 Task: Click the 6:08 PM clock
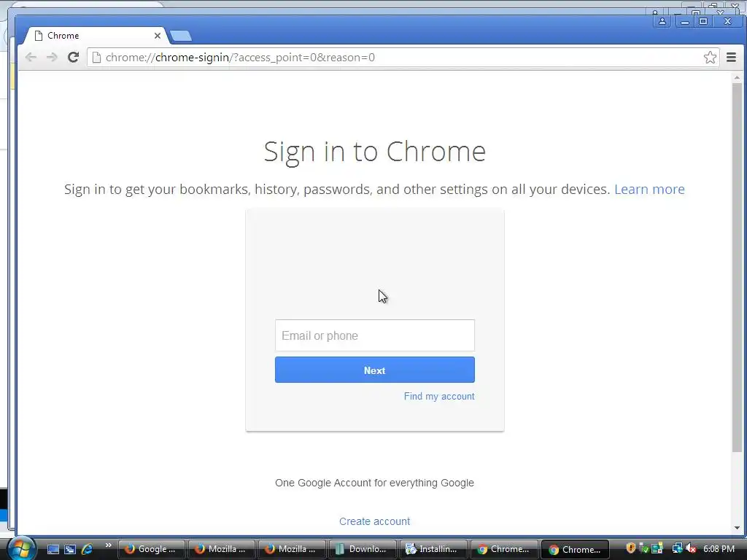[719, 549]
